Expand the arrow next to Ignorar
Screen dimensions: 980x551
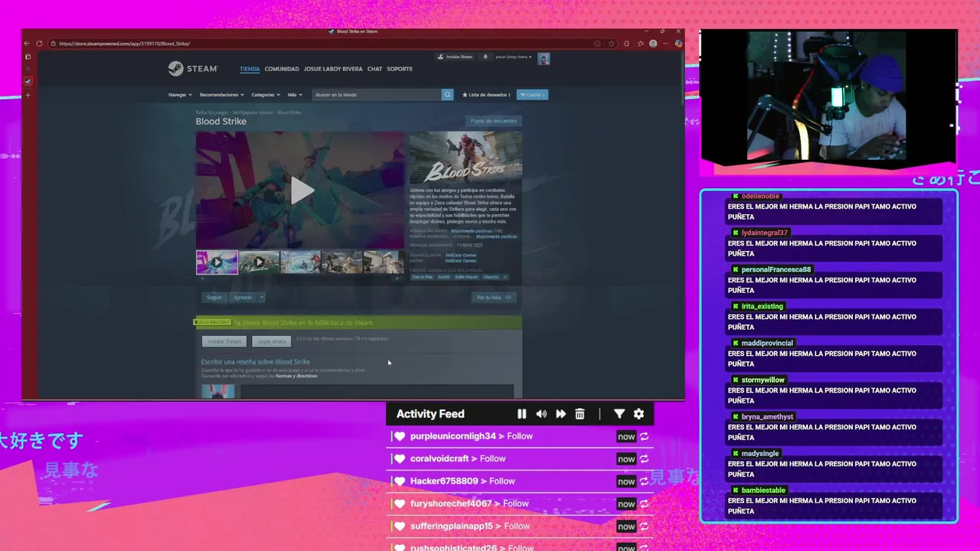point(262,297)
